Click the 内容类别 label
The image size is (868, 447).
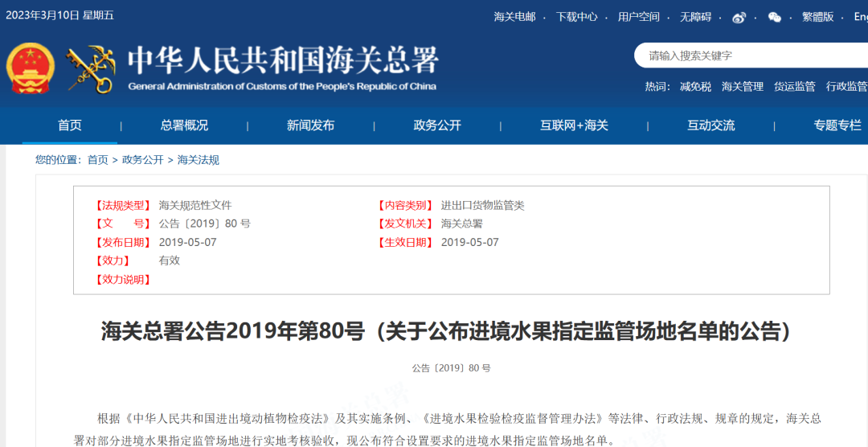click(x=405, y=206)
